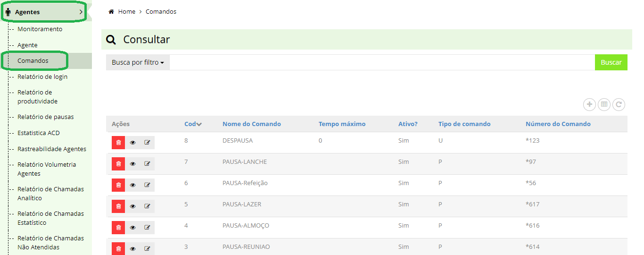Open Agente in sidebar
The height and width of the screenshot is (255, 644).
27,45
